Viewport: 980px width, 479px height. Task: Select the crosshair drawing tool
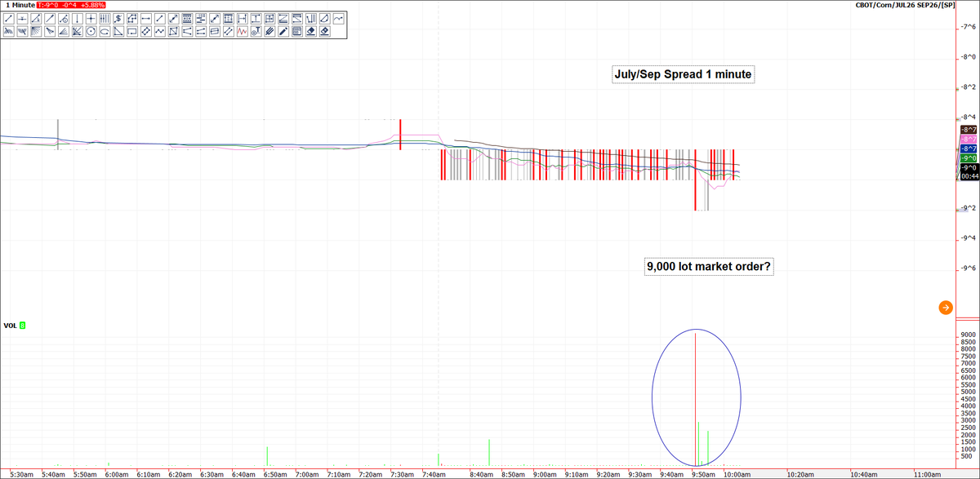pos(91,18)
